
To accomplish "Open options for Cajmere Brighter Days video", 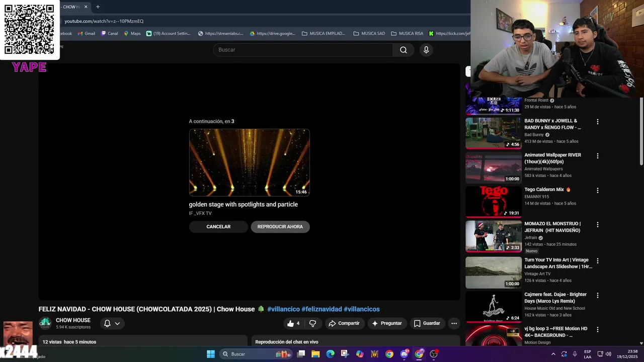I will pos(598,296).
